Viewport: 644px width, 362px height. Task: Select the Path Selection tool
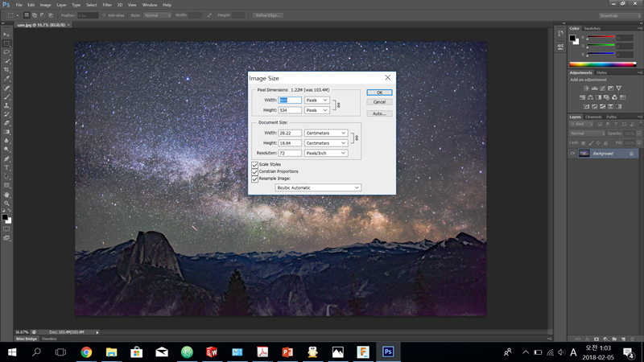[x=6, y=176]
